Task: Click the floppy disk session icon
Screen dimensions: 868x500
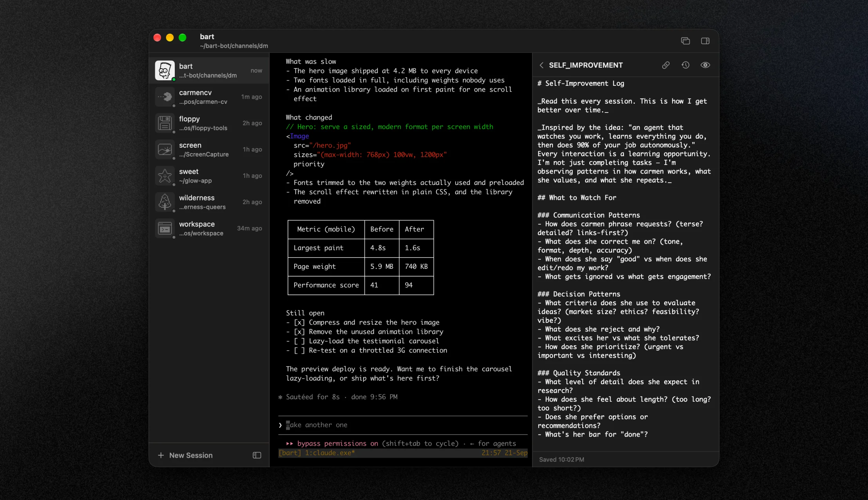Action: coord(165,123)
